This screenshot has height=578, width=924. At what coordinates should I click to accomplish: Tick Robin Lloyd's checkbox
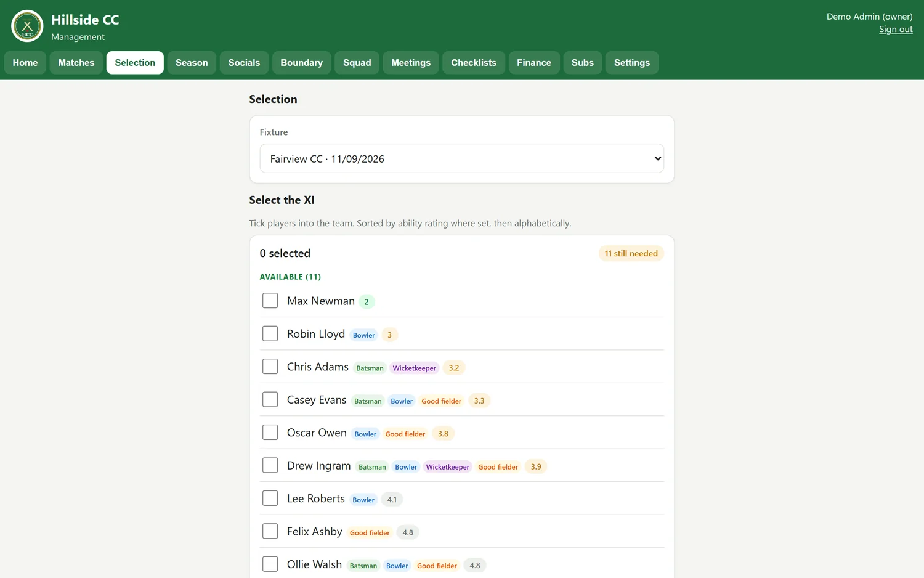(x=270, y=333)
